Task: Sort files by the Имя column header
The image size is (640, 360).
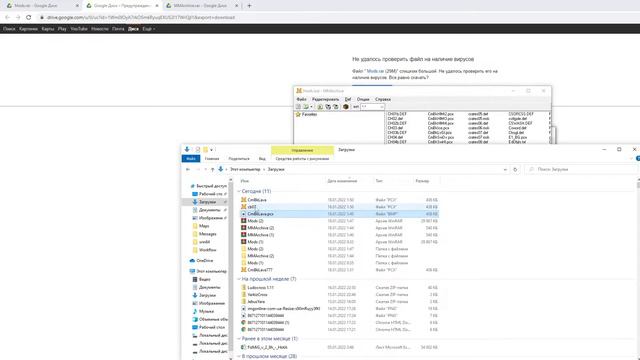Action: click(x=244, y=180)
